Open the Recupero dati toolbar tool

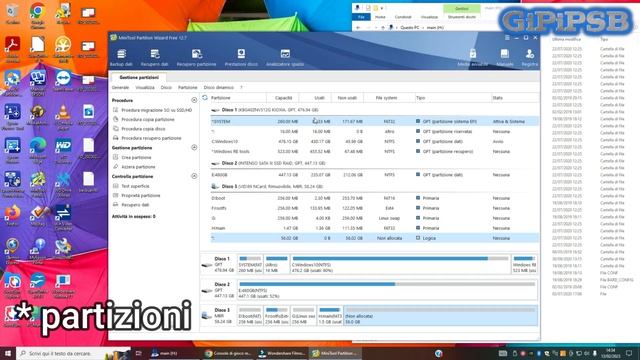(154, 58)
